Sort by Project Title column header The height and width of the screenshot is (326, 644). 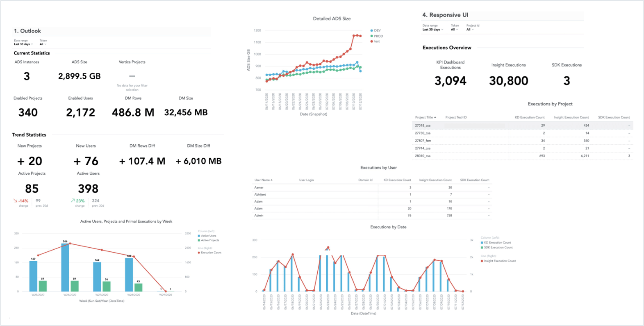[426, 117]
